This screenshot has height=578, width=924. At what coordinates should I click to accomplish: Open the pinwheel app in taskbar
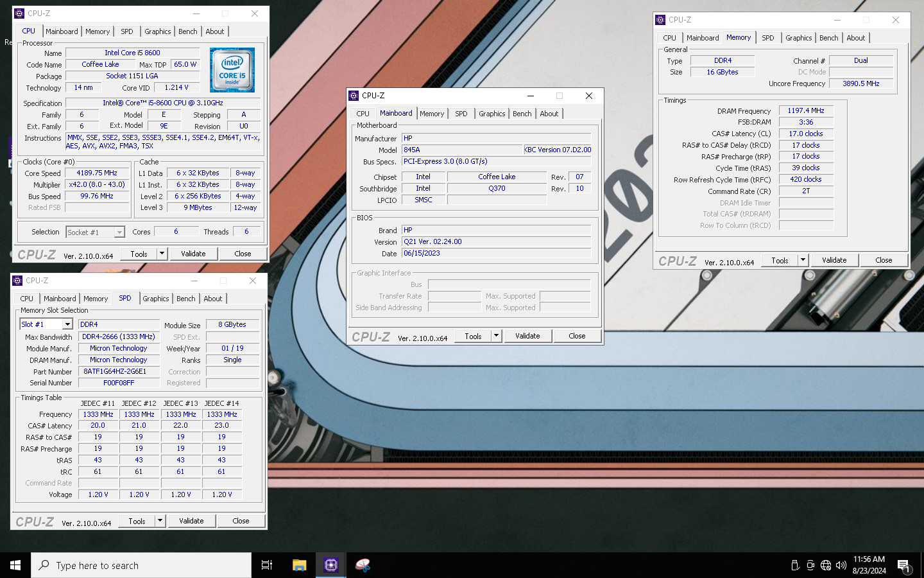363,565
